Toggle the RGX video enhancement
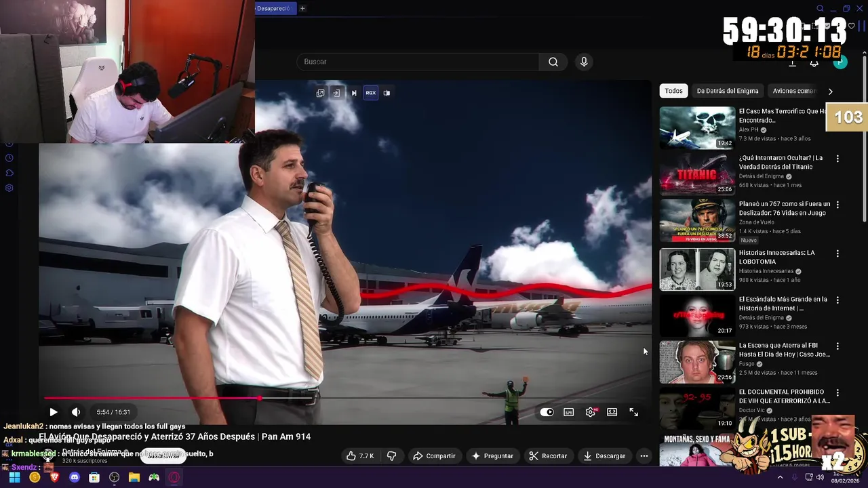The image size is (868, 488). click(370, 93)
